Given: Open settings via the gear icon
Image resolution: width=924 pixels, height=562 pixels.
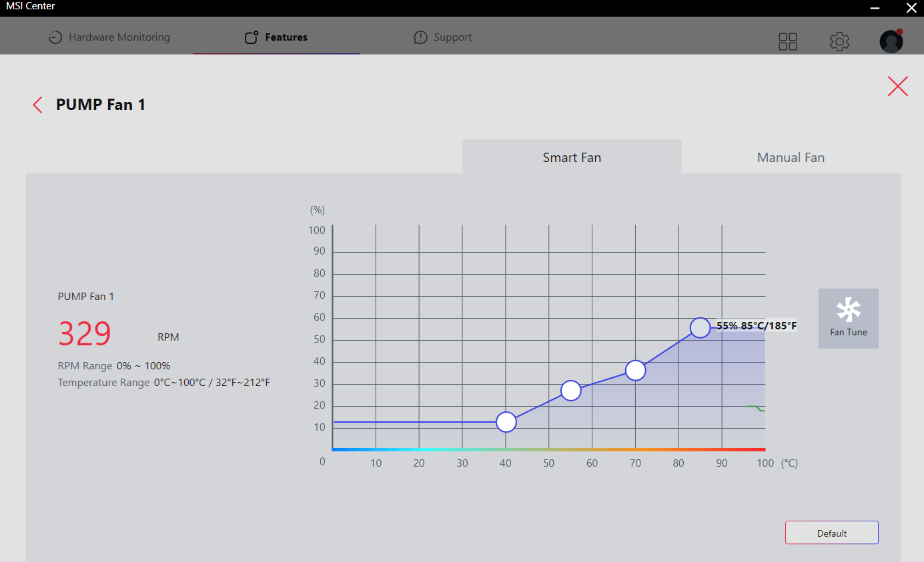Looking at the screenshot, I should click(x=839, y=41).
